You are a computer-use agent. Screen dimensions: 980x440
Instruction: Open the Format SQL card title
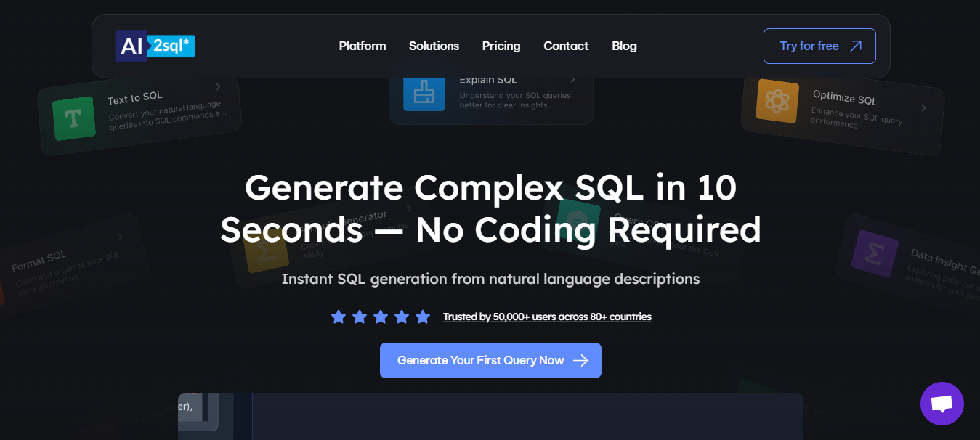tap(39, 261)
